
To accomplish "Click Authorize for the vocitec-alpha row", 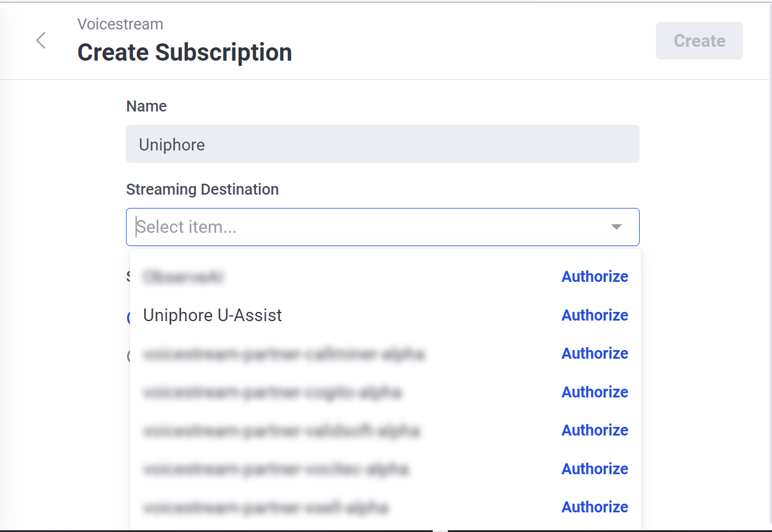I will [x=595, y=469].
